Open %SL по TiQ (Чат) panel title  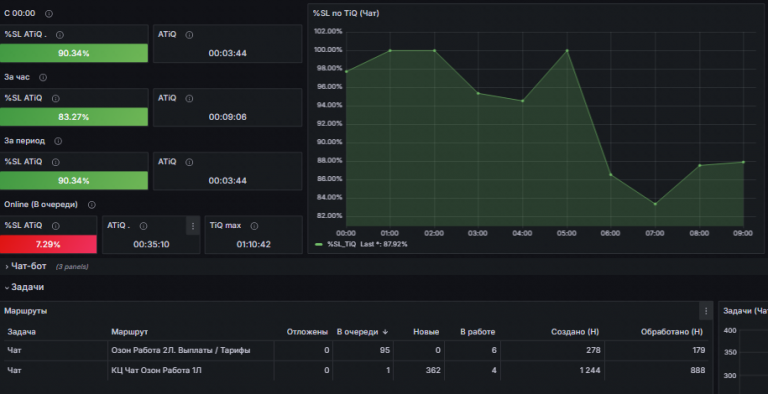point(346,13)
